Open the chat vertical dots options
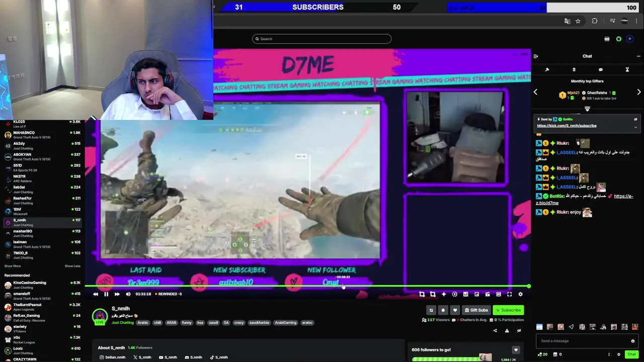 [609, 354]
